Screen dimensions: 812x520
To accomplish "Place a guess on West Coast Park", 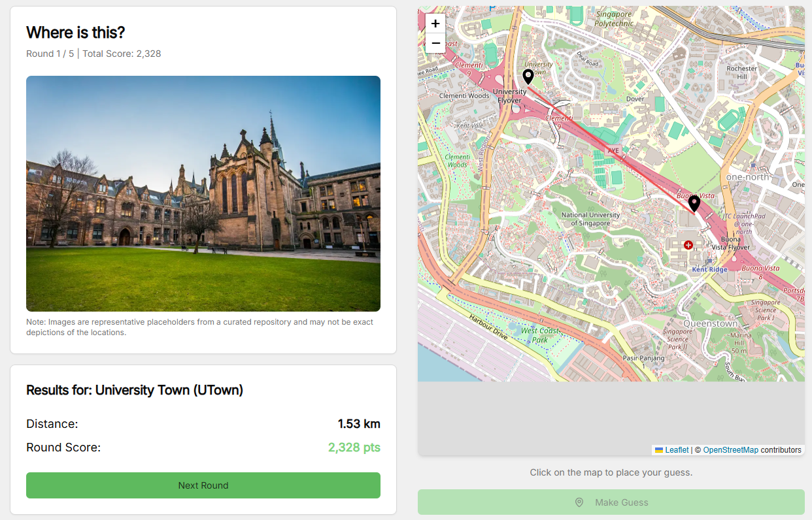I will point(539,335).
